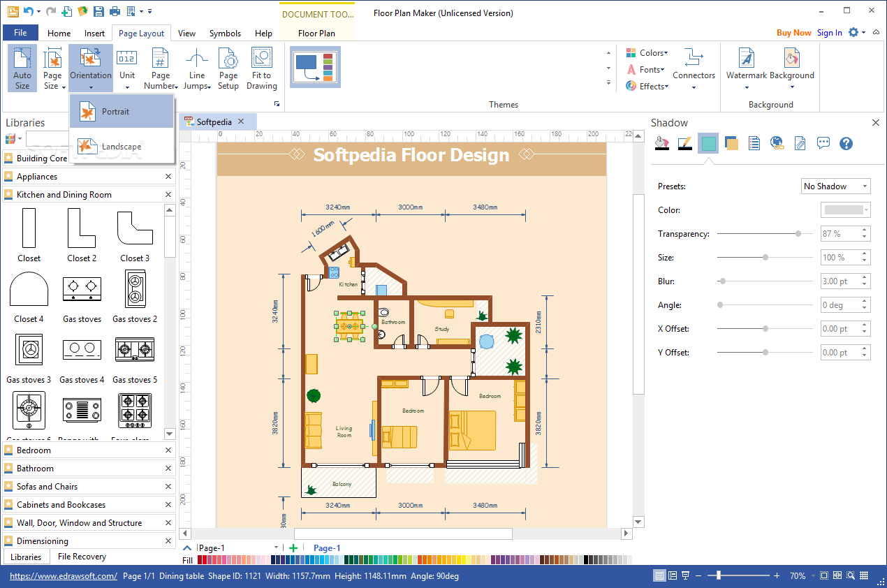Click the Redo arrow in toolbar
887x588 pixels.
[50, 11]
